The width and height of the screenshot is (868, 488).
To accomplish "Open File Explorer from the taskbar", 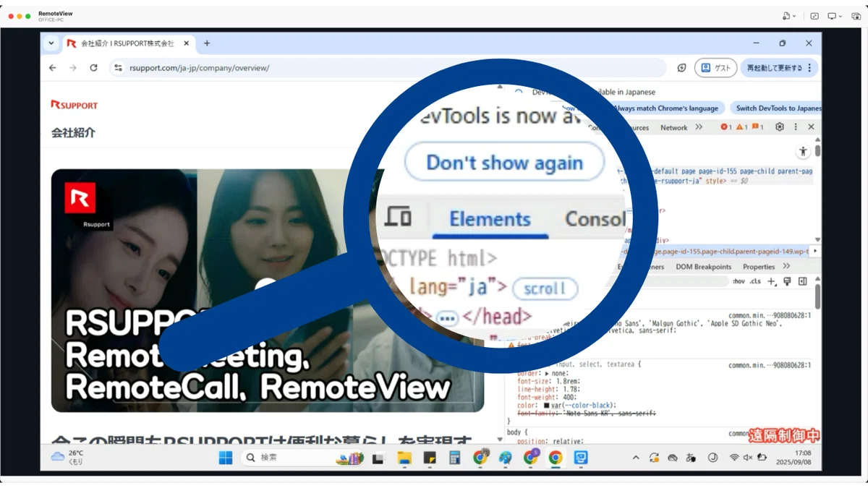I will tap(404, 458).
